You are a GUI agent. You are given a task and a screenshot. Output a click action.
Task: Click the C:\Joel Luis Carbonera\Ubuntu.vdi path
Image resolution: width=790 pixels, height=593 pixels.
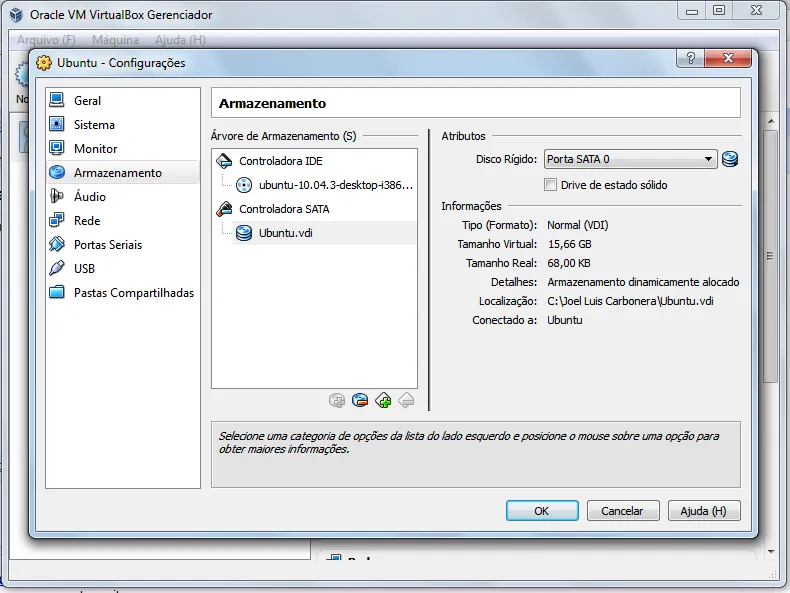tap(630, 301)
